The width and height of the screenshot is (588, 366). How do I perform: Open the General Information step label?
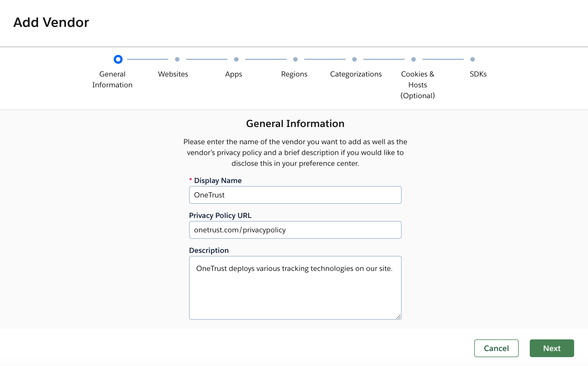[x=112, y=80]
